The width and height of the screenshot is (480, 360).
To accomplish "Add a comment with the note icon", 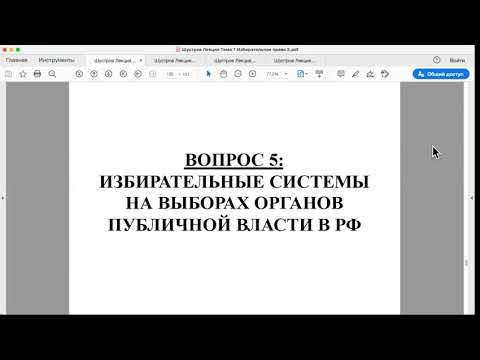I will [341, 74].
